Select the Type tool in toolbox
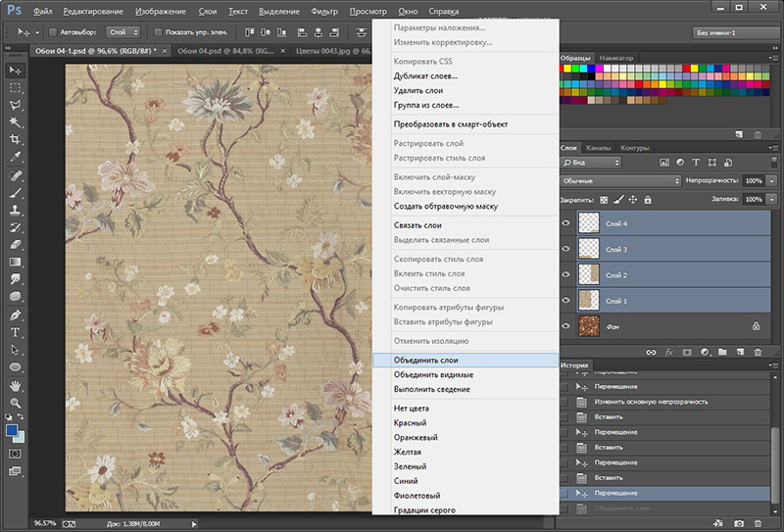 point(15,332)
